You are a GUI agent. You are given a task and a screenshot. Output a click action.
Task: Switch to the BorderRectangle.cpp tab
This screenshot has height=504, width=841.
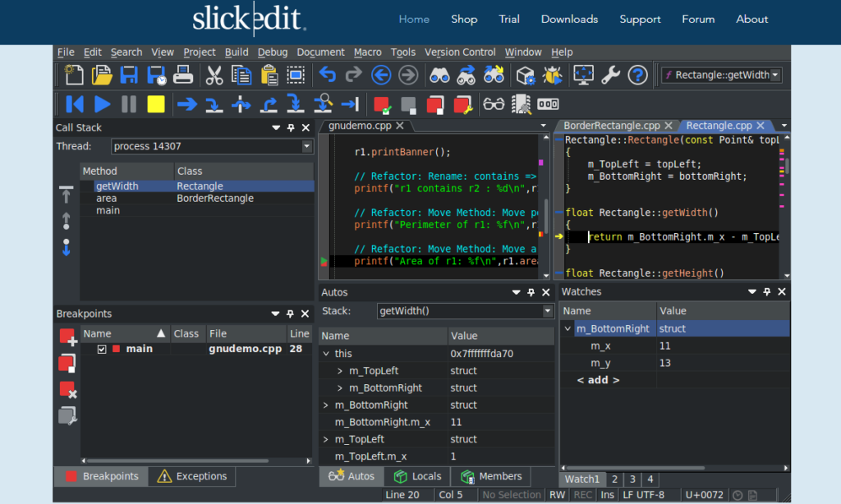(611, 126)
